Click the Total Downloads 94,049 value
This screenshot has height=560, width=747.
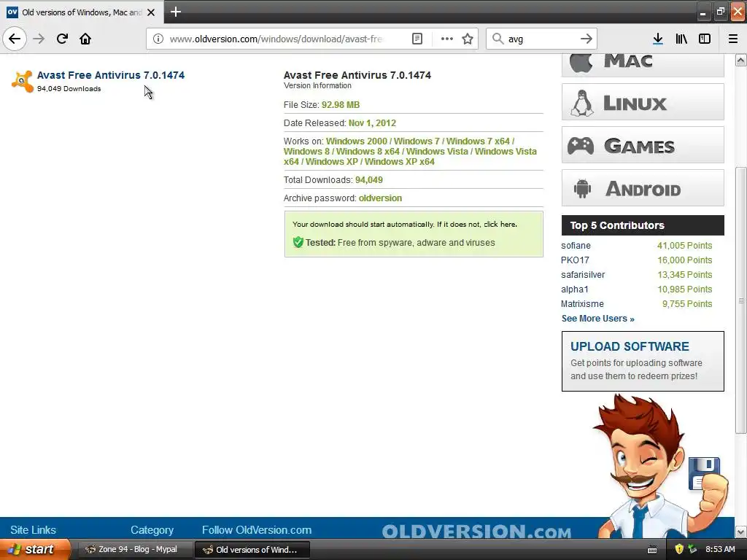[x=368, y=180]
